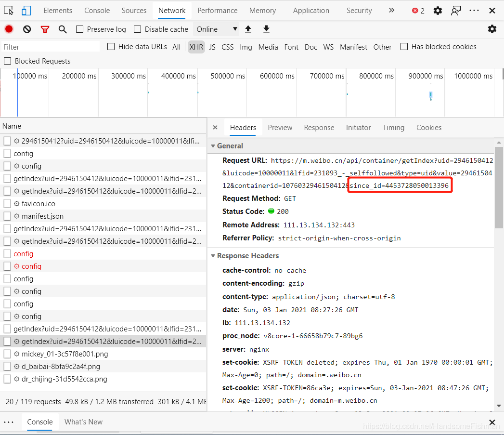
Task: Filter requests by WS type
Action: pos(328,47)
